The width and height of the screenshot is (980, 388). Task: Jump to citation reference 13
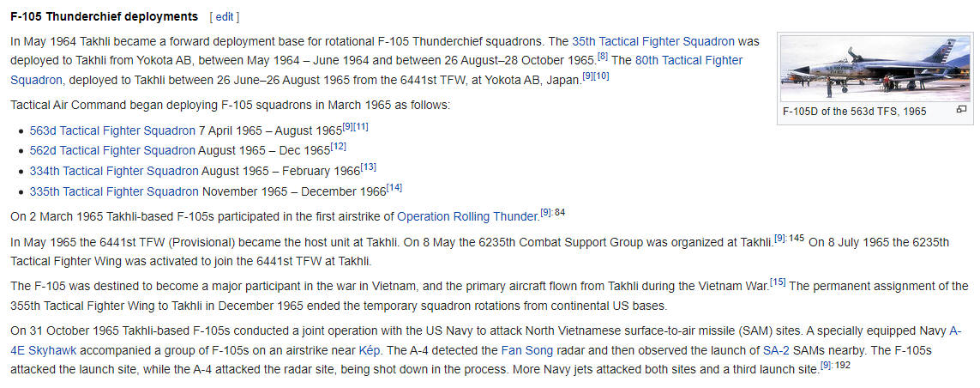(x=369, y=167)
